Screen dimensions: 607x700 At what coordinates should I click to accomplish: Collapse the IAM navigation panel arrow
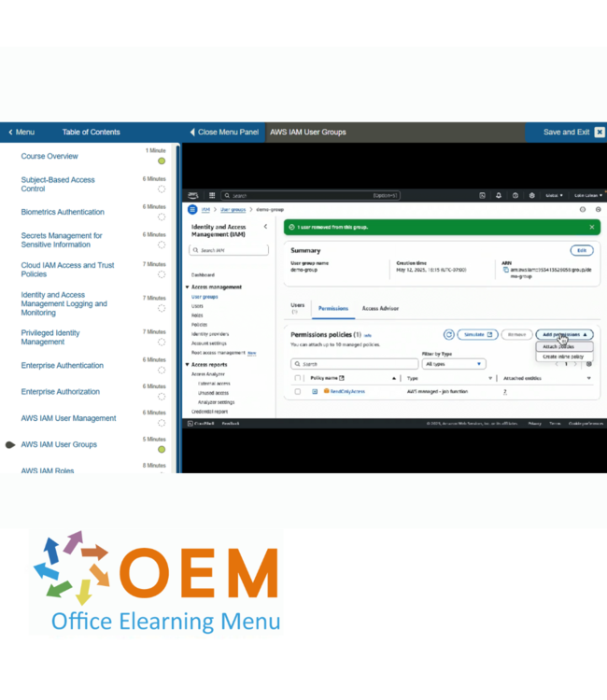(x=265, y=227)
